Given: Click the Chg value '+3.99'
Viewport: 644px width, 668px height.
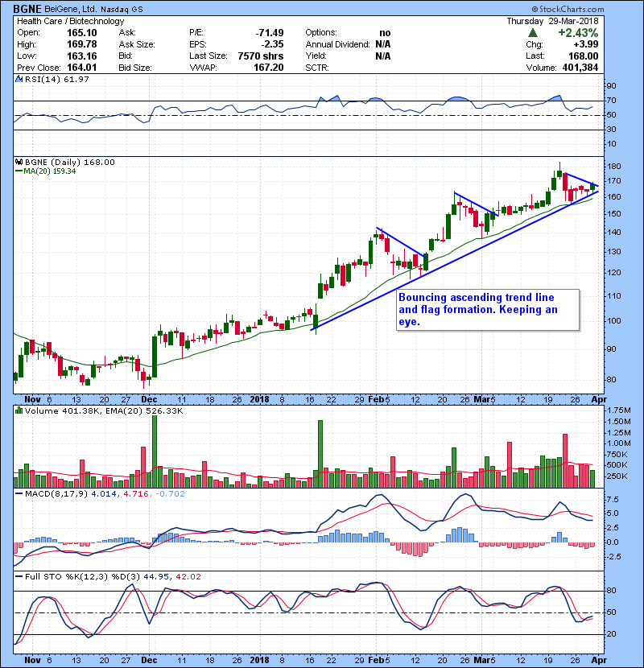Looking at the screenshot, I should [x=585, y=44].
